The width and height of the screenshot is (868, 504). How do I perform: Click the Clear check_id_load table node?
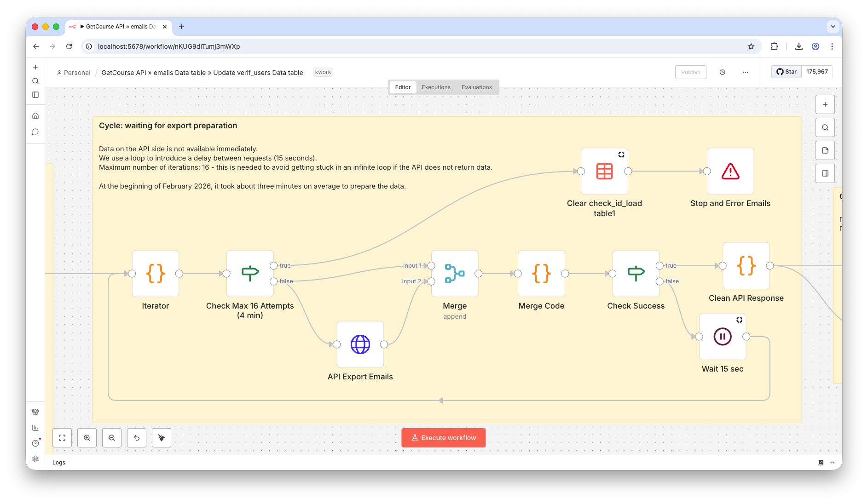point(604,172)
